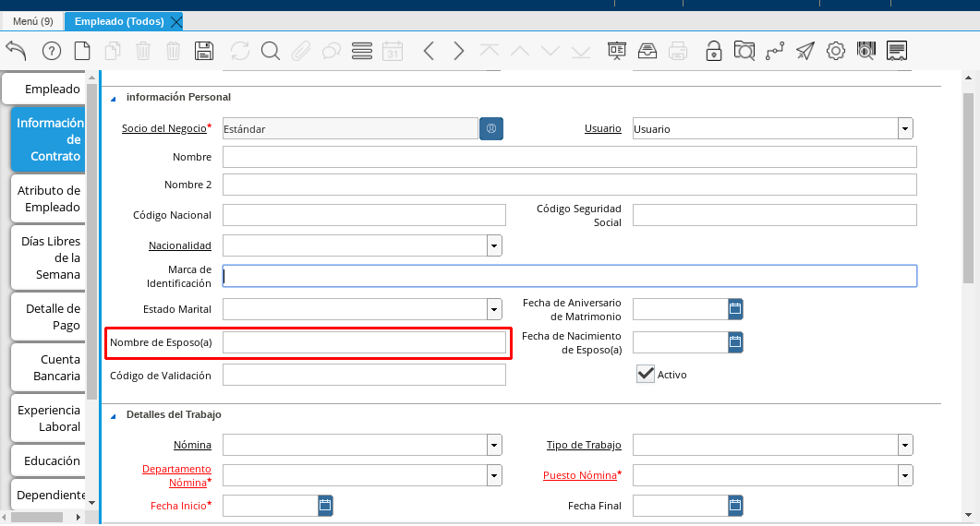Toggle grid view with stacked lines icon
The height and width of the screenshot is (526, 980).
coord(362,51)
